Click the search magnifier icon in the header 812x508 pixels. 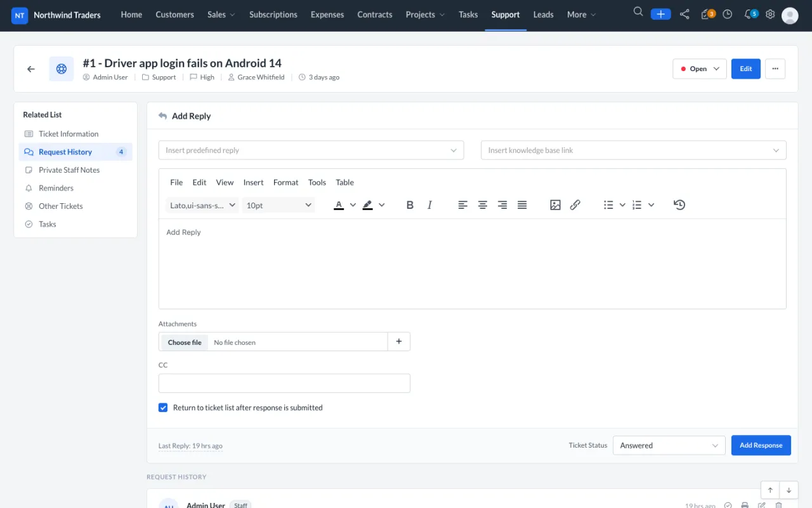tap(638, 13)
